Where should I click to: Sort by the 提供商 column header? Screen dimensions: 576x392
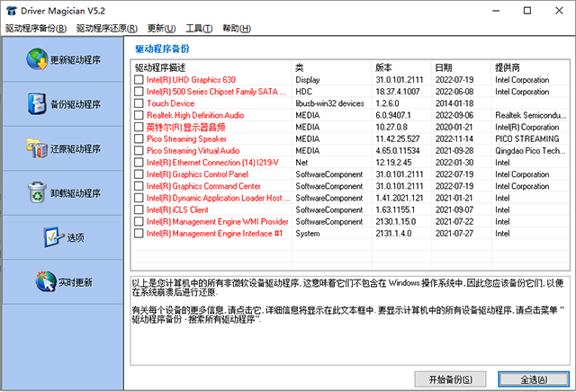click(530, 67)
